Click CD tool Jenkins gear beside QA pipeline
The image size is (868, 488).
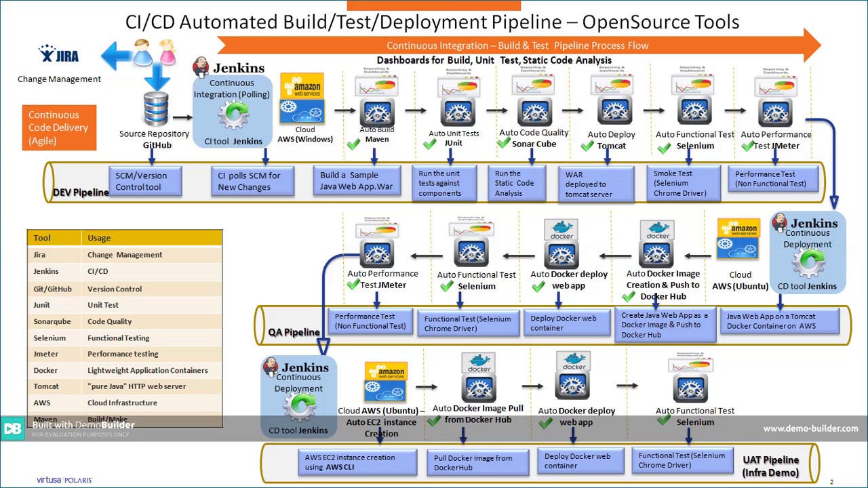pos(808,263)
